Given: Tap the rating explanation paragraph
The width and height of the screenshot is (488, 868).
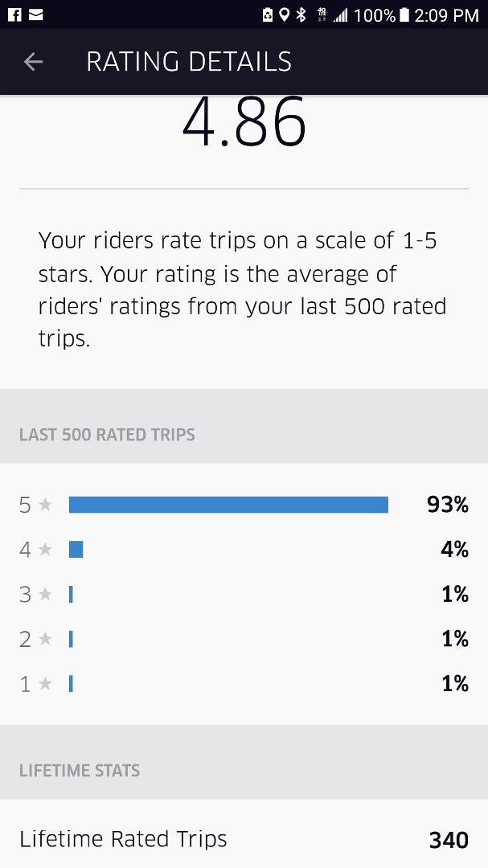Looking at the screenshot, I should click(x=242, y=289).
